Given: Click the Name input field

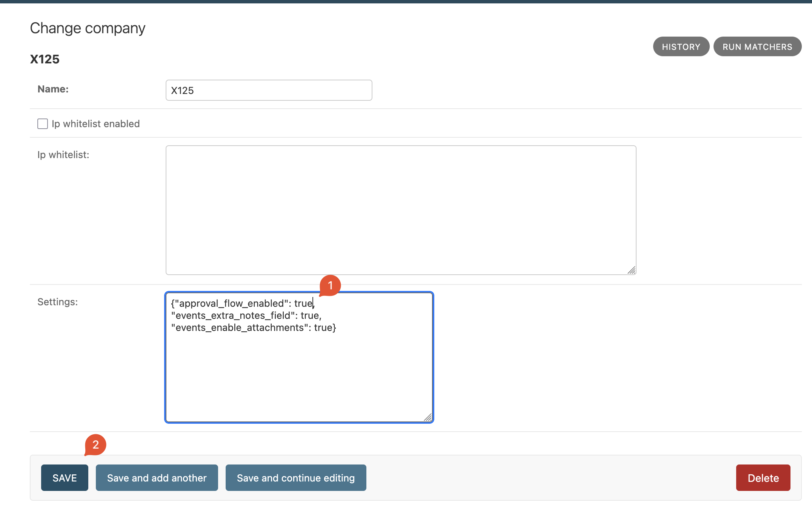Looking at the screenshot, I should click(269, 91).
